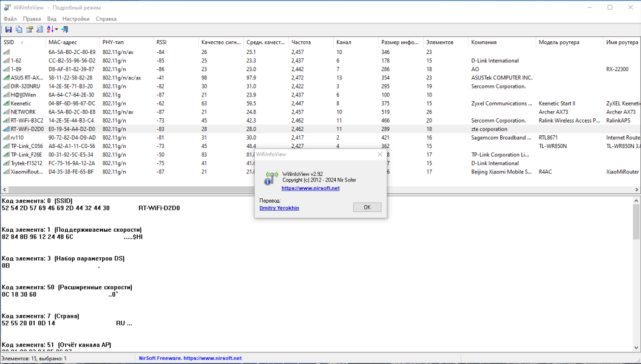
Task: Click OK in the WifiInfoView about dialog
Action: click(x=367, y=207)
